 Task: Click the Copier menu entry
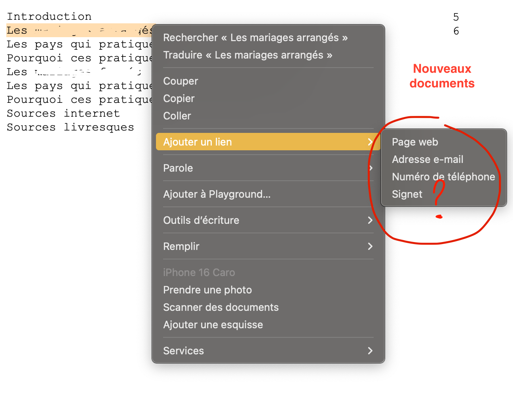[179, 98]
